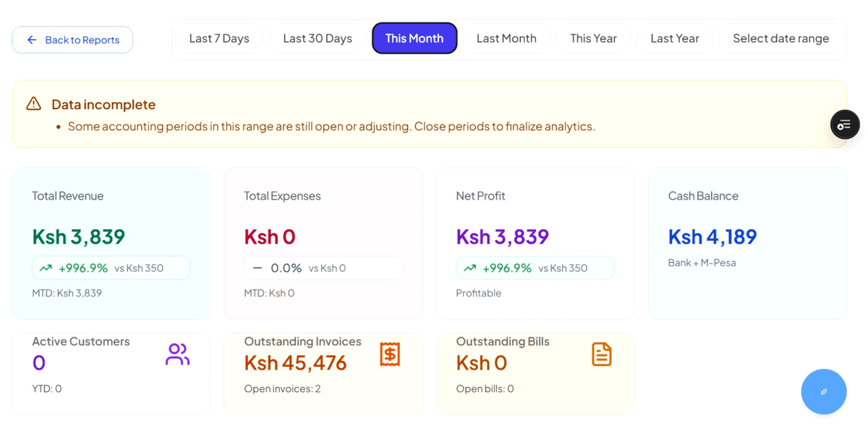Open the dark floating settings icon
Viewport: 868px width, 426px height.
(x=844, y=125)
